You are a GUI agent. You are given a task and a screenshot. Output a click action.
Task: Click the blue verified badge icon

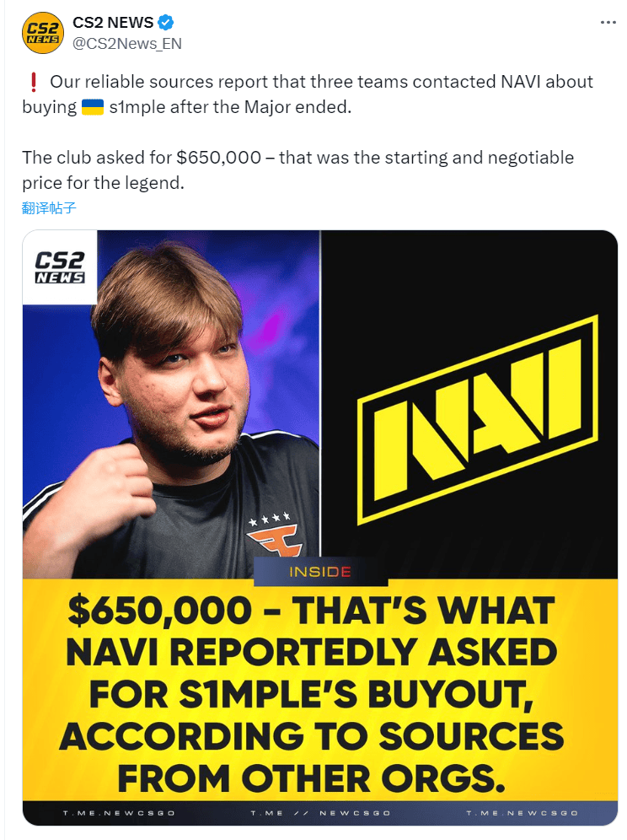166,23
